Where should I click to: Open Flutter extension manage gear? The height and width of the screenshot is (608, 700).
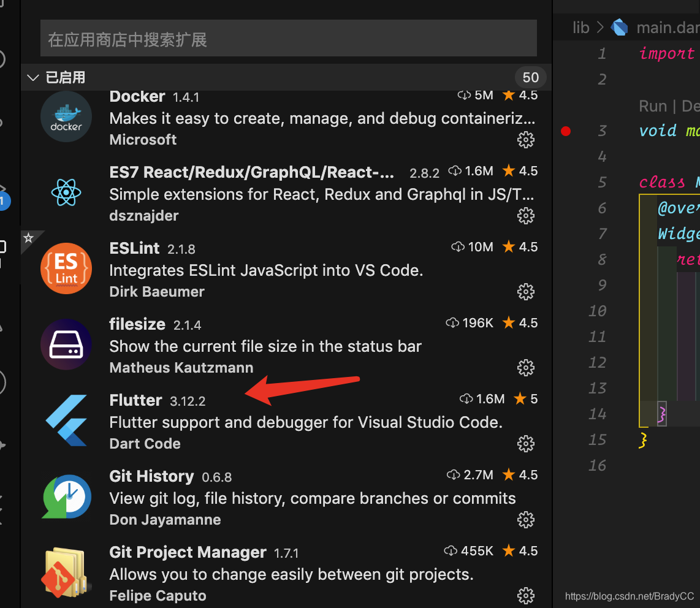525,443
